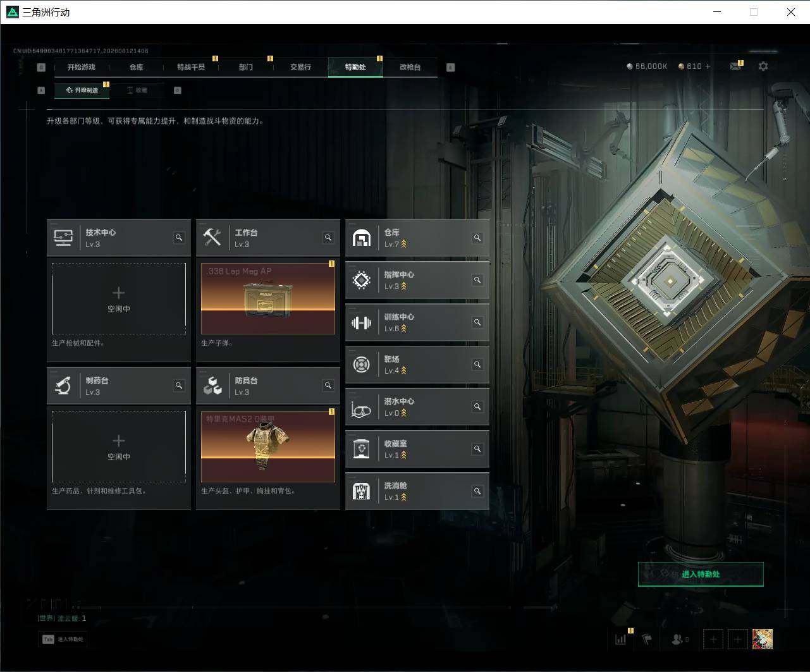Open the statistics bar chart icon

coord(621,639)
